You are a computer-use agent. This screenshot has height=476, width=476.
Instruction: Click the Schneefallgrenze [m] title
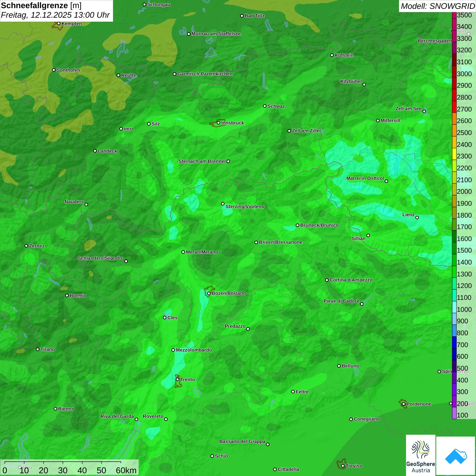(x=41, y=5)
